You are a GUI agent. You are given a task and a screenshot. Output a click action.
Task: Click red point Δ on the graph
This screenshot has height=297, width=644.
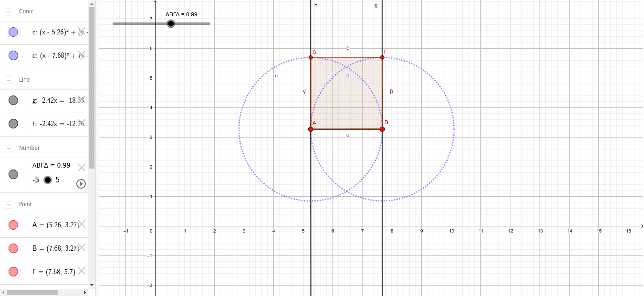[x=311, y=57]
